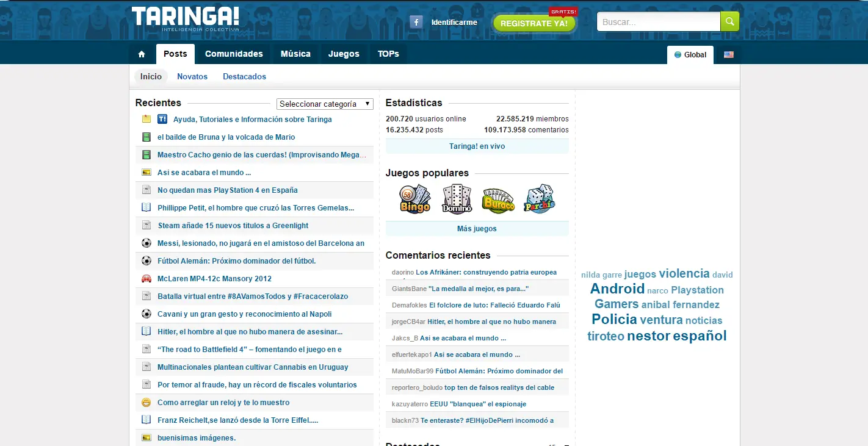Open the Bingo game icon
This screenshot has height=446, width=868.
pos(415,199)
